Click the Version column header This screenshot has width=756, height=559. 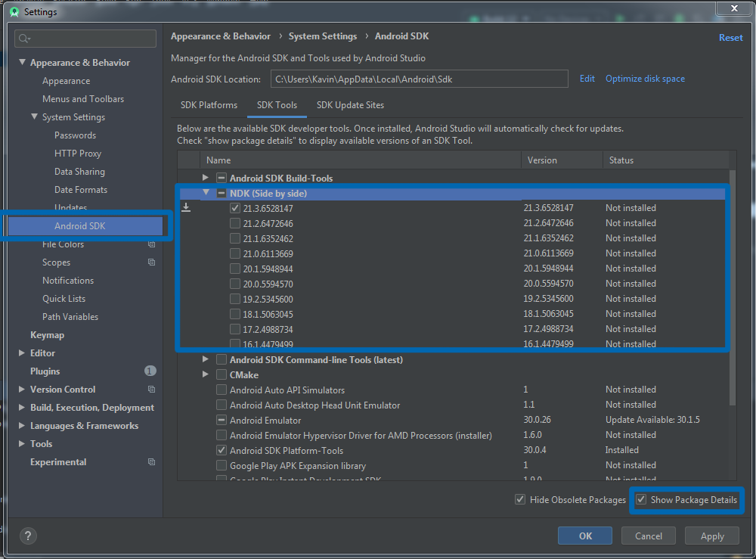[562, 160]
